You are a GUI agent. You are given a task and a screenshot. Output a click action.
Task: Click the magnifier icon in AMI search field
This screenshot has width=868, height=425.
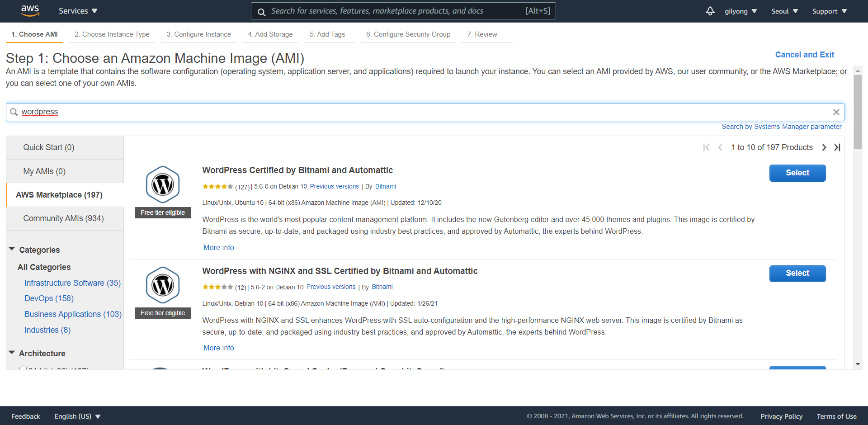pos(14,112)
